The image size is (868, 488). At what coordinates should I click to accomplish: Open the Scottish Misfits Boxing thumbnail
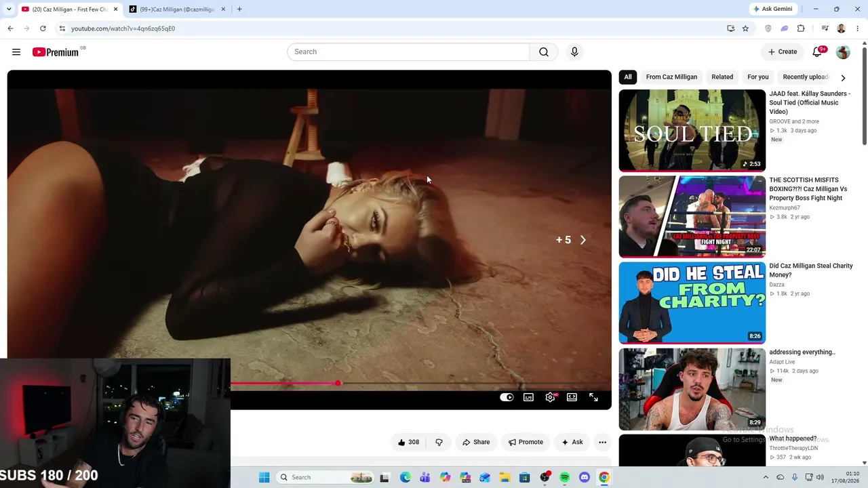[692, 217]
